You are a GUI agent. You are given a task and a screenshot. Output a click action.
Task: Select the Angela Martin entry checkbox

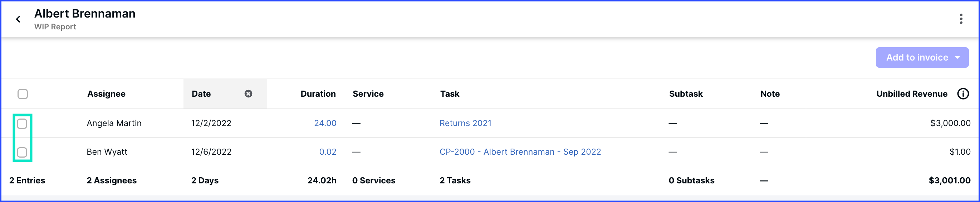tap(22, 124)
